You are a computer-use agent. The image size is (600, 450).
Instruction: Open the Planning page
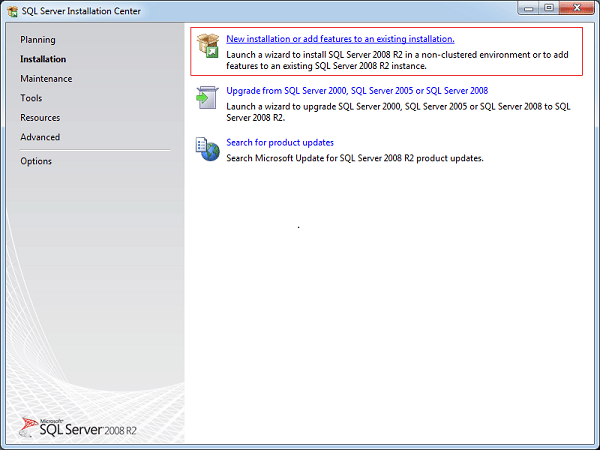click(38, 40)
